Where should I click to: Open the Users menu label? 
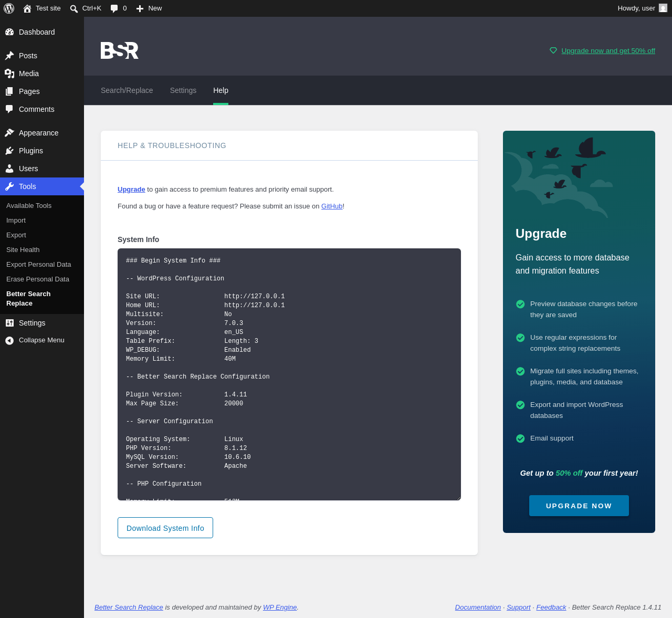tap(28, 169)
